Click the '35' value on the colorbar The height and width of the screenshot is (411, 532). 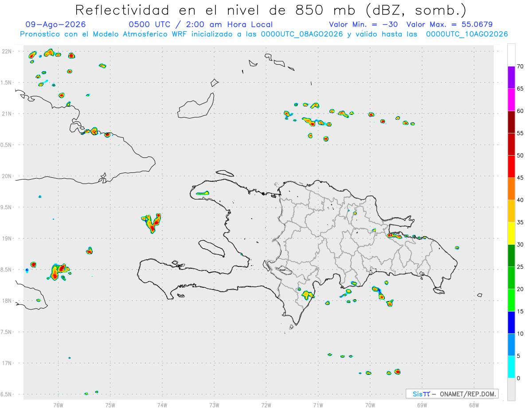click(520, 222)
